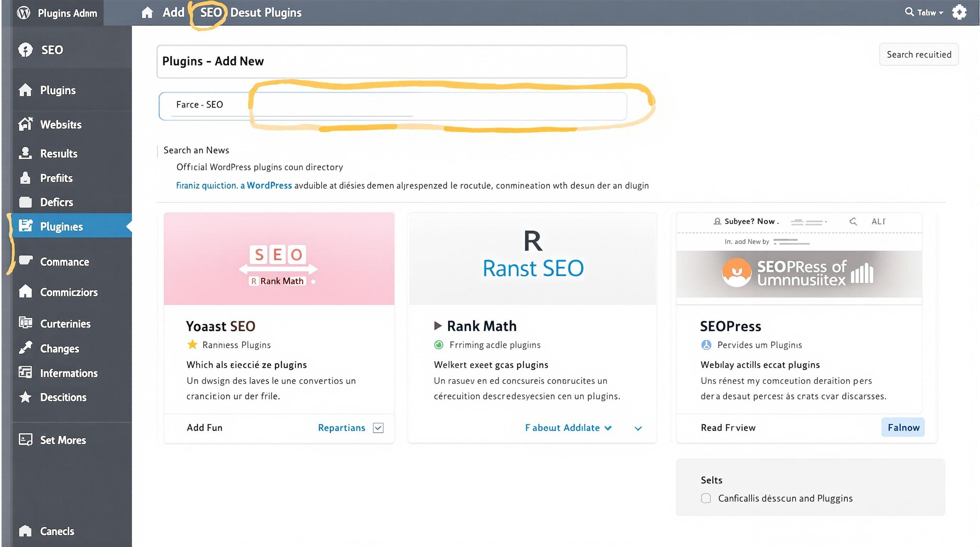The width and height of the screenshot is (980, 547).
Task: Click the SEO sidebar icon
Action: pos(25,50)
